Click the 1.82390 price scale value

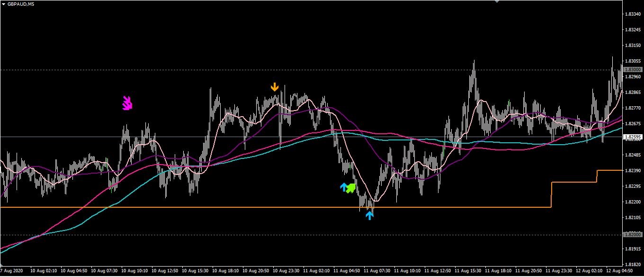coord(633,171)
